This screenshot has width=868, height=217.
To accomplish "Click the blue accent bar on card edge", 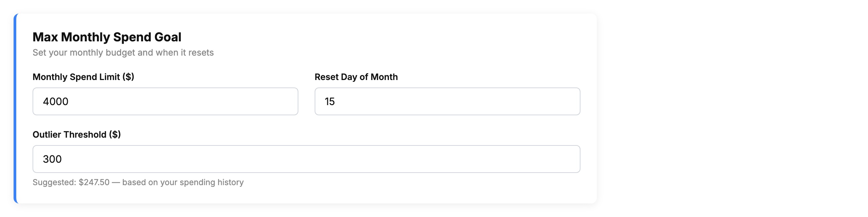I will [x=15, y=108].
